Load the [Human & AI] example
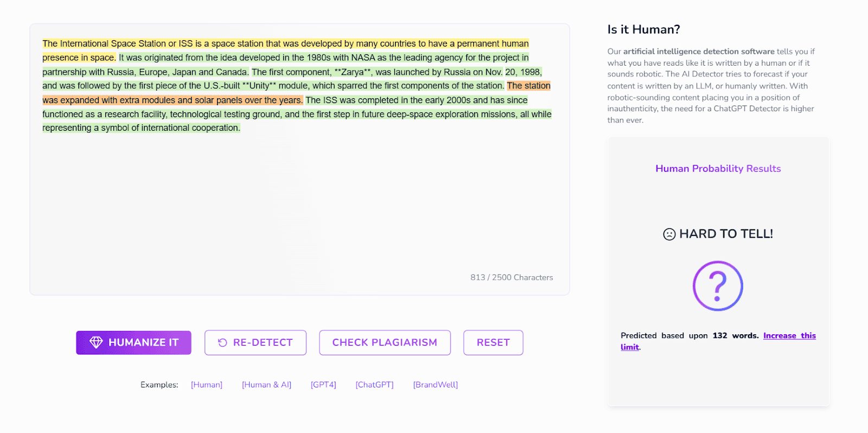This screenshot has width=868, height=433. (266, 385)
